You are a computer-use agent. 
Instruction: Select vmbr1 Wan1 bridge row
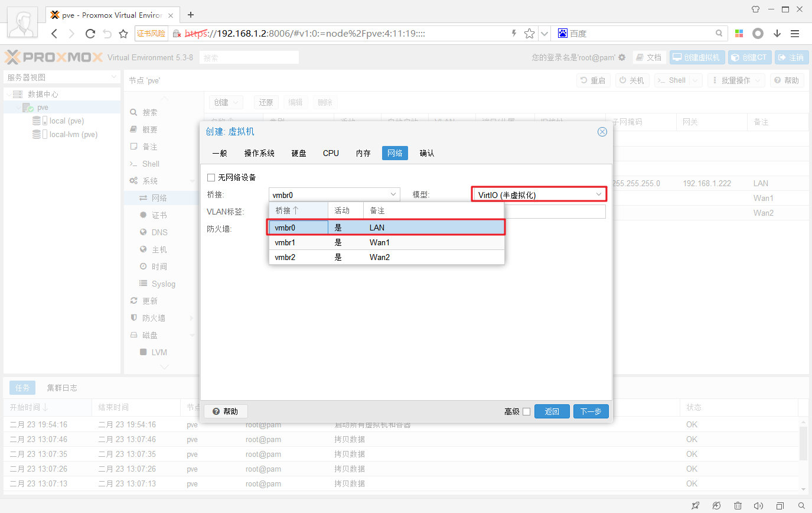pyautogui.click(x=387, y=242)
